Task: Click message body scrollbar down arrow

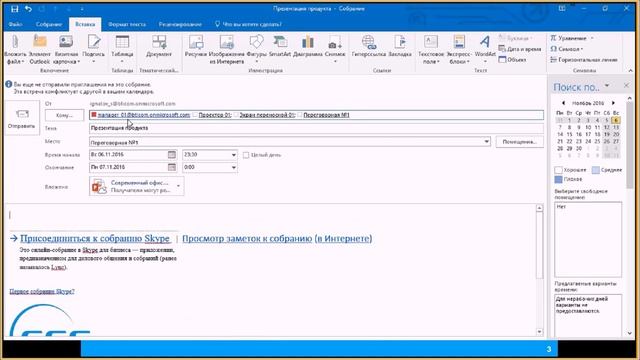Action: pos(539,332)
